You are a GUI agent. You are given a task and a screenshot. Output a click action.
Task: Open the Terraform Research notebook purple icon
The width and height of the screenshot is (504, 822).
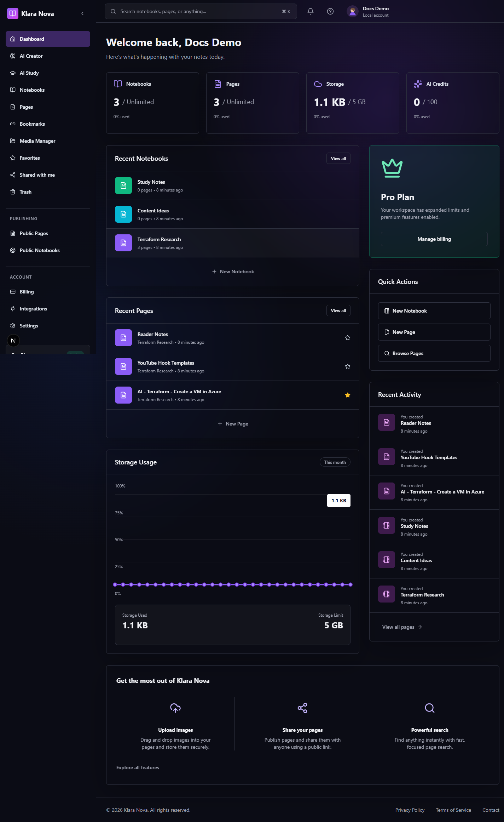pos(123,243)
